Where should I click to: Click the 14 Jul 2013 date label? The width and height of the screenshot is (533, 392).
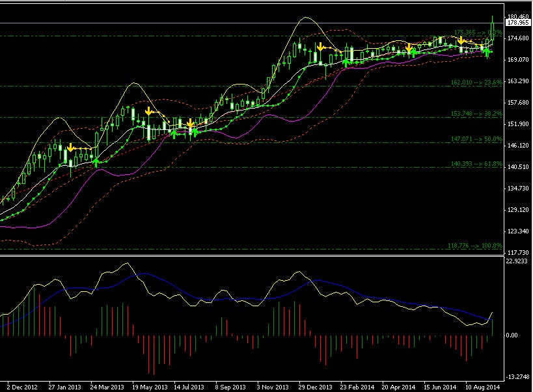189,387
